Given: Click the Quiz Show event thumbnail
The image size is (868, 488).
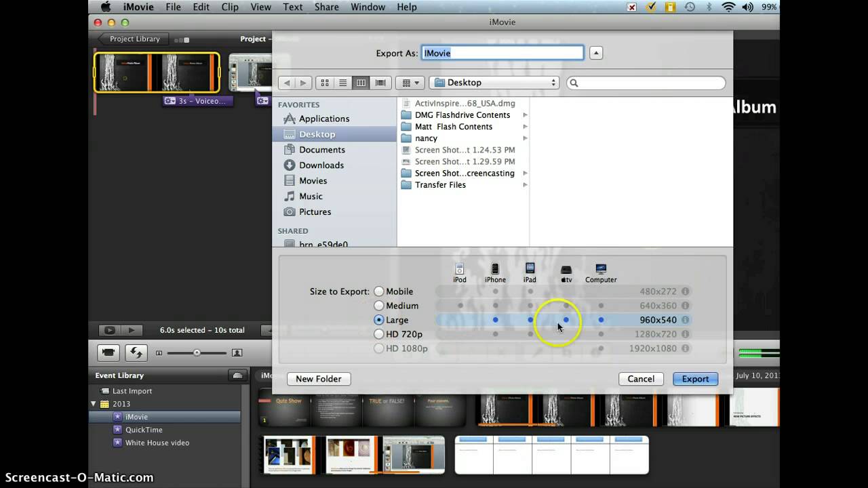Looking at the screenshot, I should click(283, 409).
